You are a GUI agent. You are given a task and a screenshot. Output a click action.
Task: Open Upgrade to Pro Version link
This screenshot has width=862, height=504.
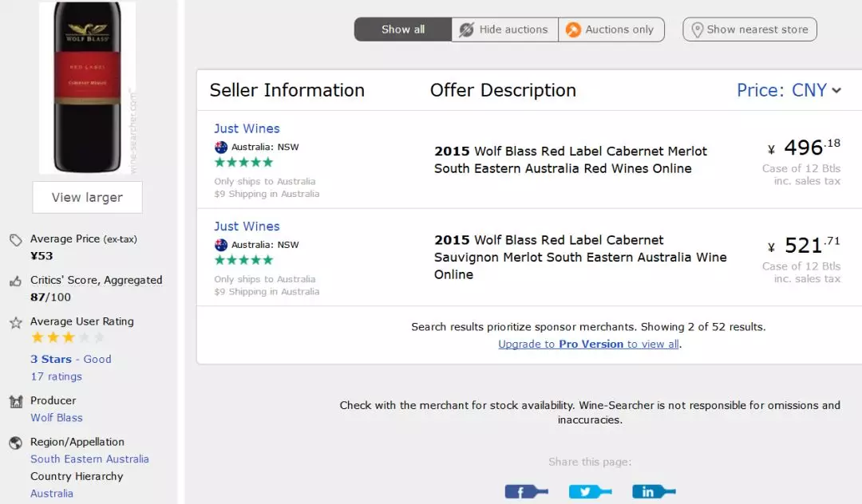(589, 345)
